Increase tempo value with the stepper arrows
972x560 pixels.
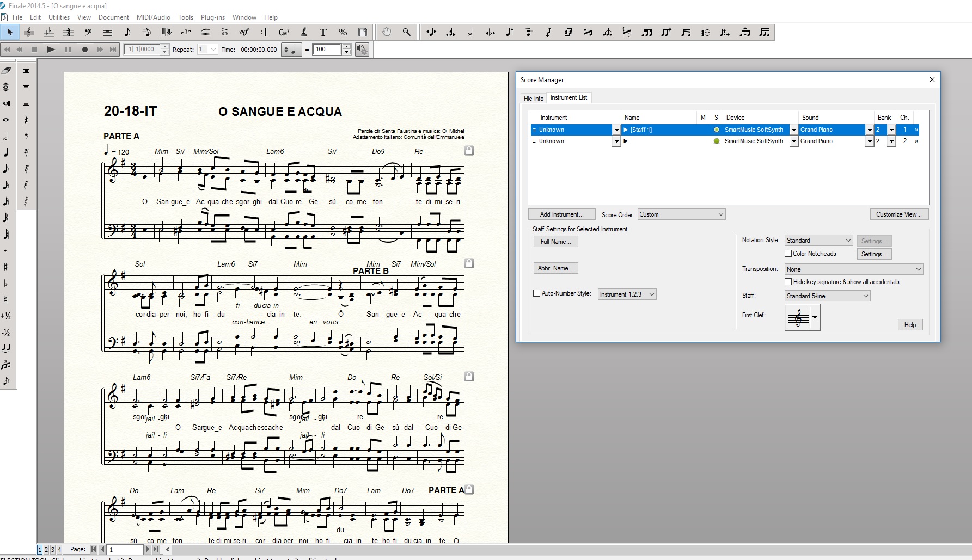(347, 47)
